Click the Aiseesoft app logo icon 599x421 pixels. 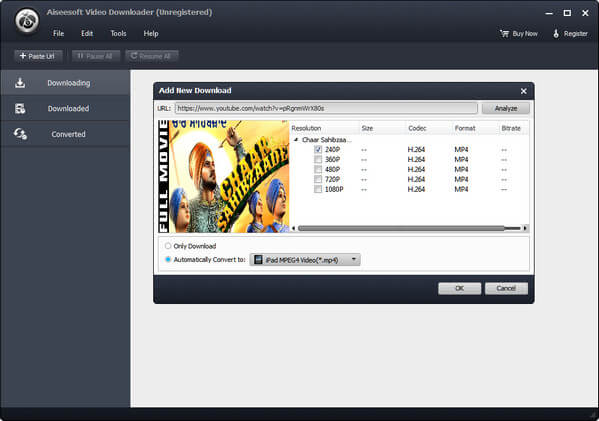click(x=27, y=21)
